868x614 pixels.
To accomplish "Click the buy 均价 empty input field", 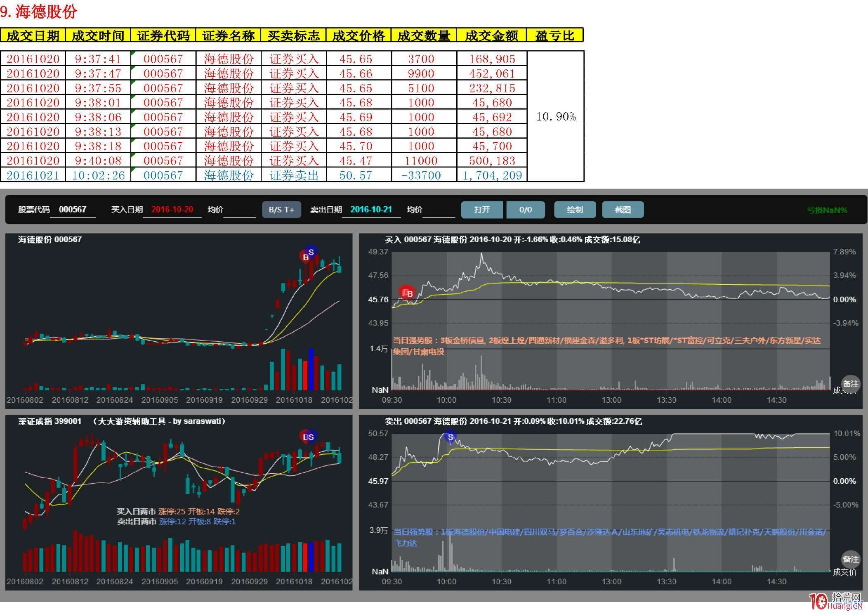I will tap(240, 210).
